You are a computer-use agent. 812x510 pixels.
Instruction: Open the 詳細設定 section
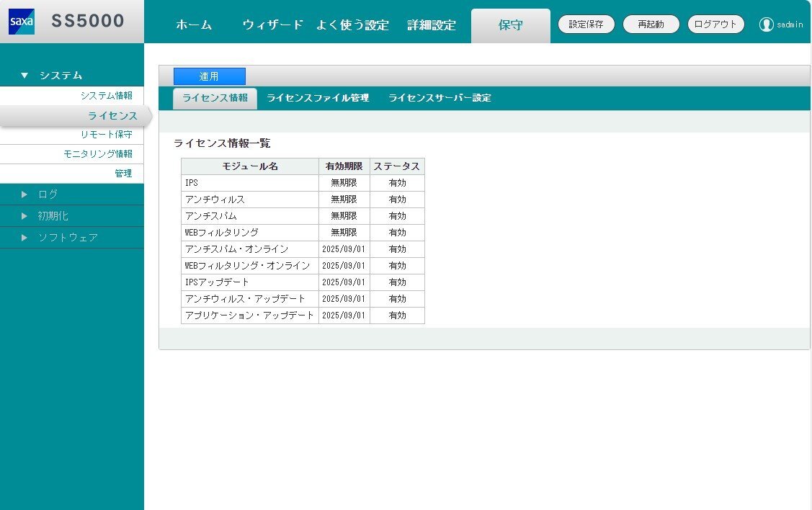pos(430,24)
